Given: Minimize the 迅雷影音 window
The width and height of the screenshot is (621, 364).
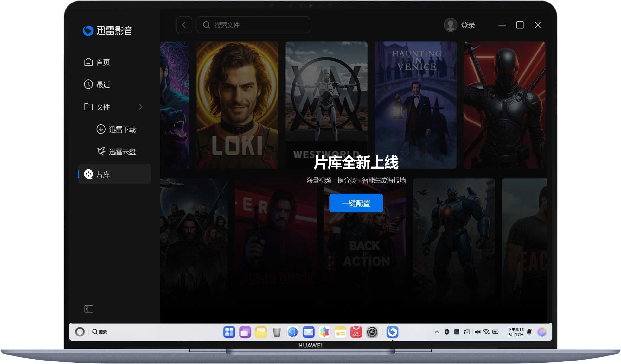Looking at the screenshot, I should 502,25.
